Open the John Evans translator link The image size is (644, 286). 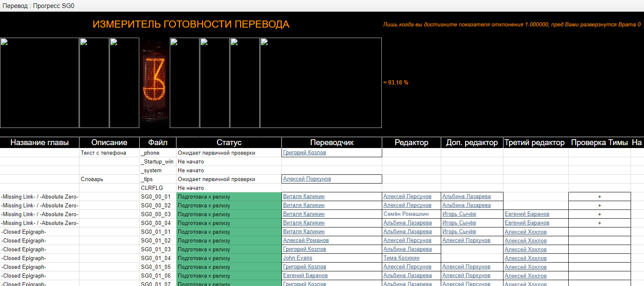tap(297, 258)
